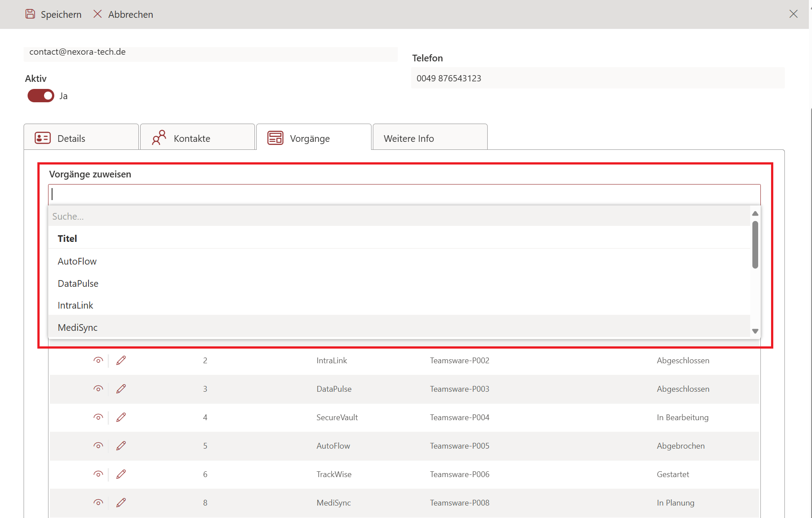Screen dimensions: 812x518
Task: Click the dropdown scrollbar down arrow
Action: (755, 331)
